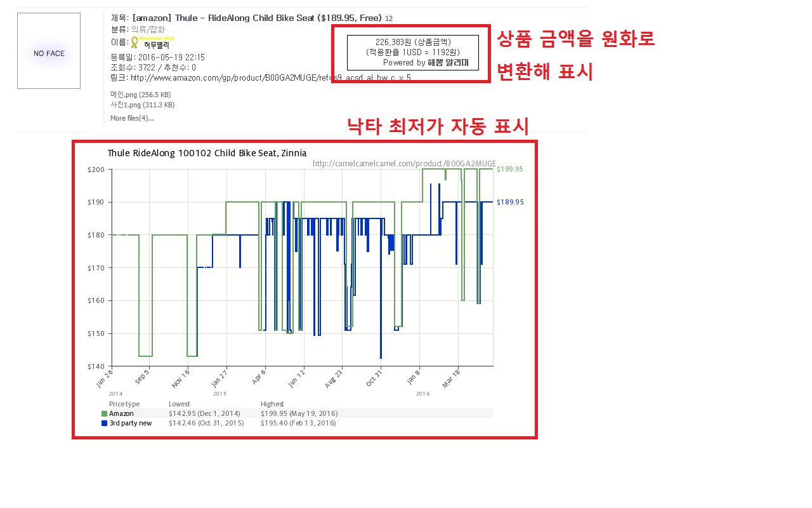Open the 해뽐 알리미 link

coord(448,63)
